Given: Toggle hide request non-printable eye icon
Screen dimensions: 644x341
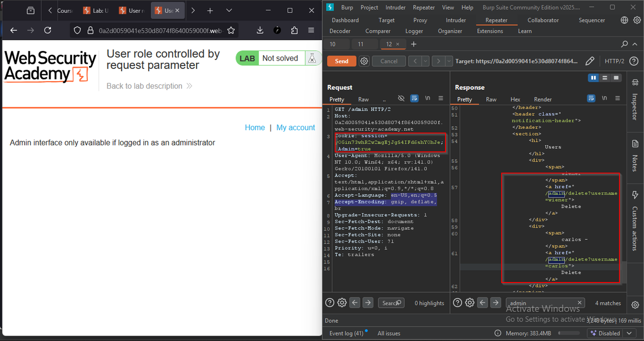Looking at the screenshot, I should tap(401, 99).
